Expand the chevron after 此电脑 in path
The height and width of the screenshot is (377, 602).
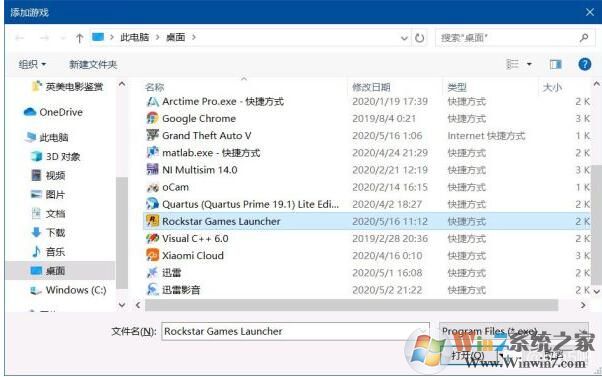click(x=158, y=37)
